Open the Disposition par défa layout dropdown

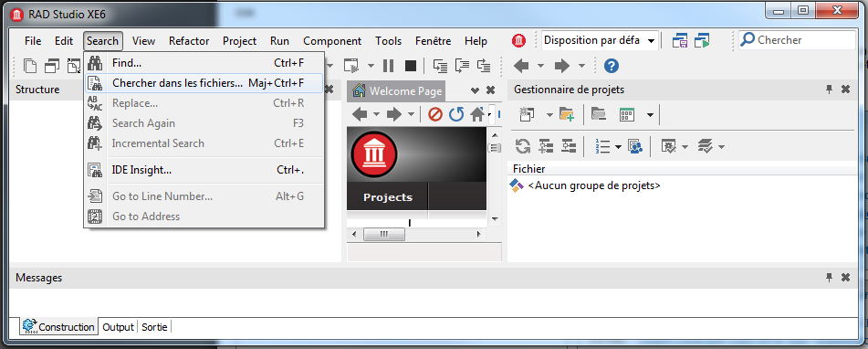pyautogui.click(x=651, y=40)
